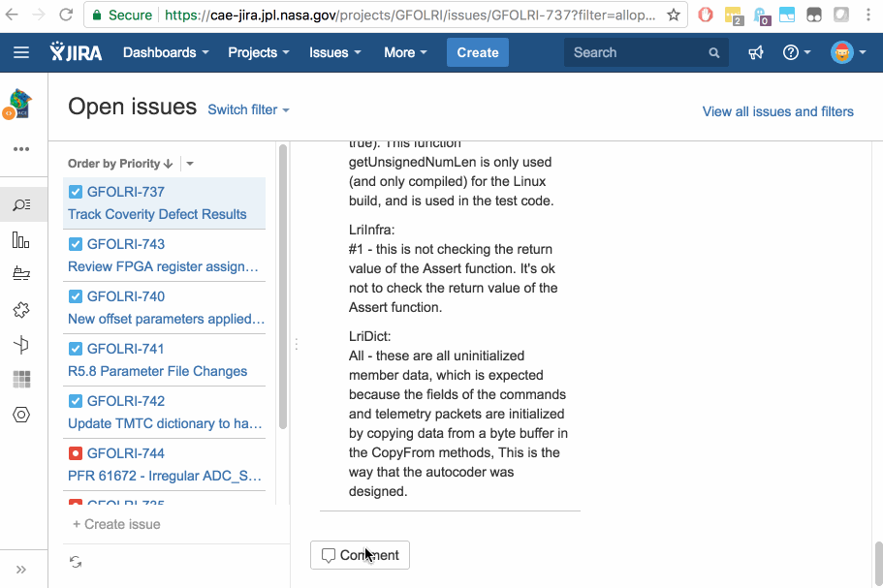Screen dimensions: 883x588
Task: Click Create issue link
Action: (x=116, y=524)
